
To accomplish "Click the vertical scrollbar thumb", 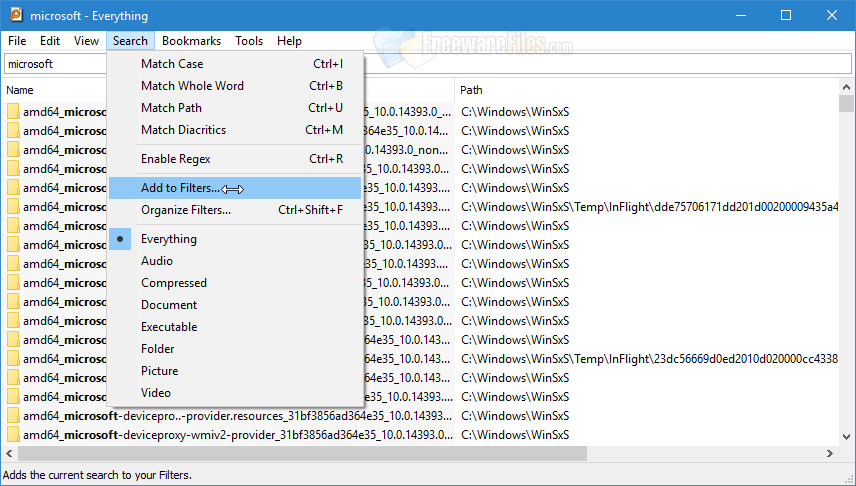I will 846,103.
